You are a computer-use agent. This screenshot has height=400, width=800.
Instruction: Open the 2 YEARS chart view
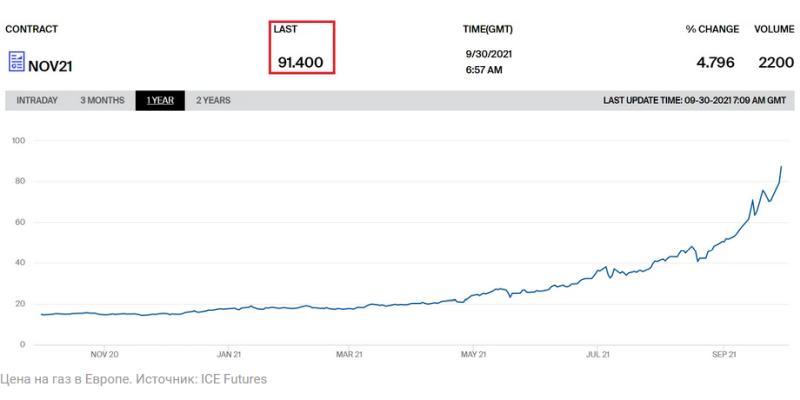212,100
